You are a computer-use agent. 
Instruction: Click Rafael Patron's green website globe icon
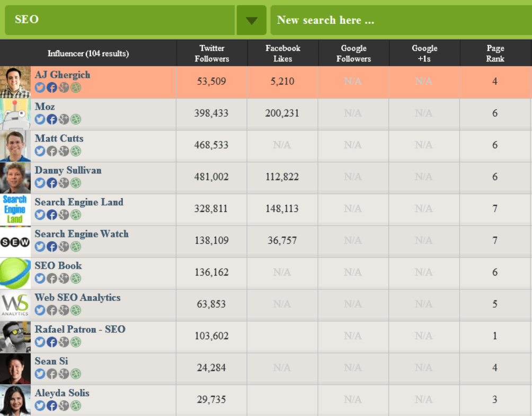pos(76,342)
